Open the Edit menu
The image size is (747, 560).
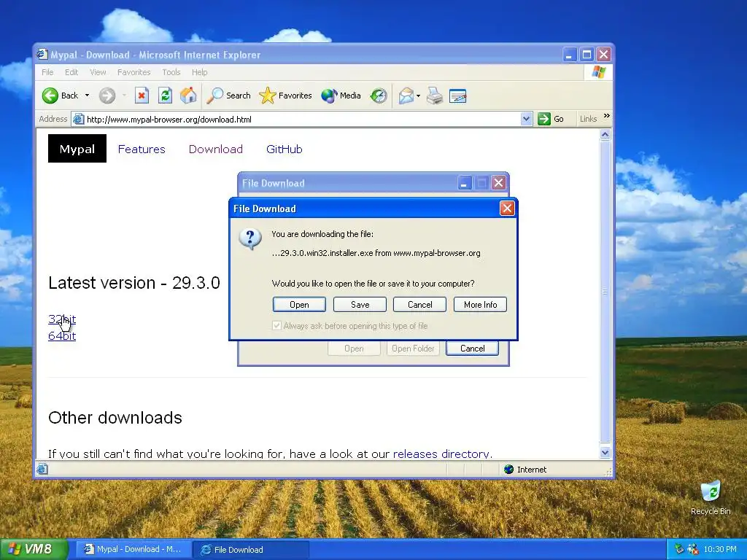tap(71, 72)
